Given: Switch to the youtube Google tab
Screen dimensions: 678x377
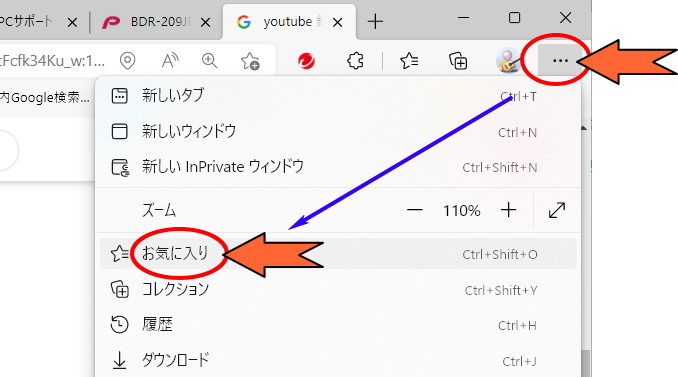Looking at the screenshot, I should point(289,22).
